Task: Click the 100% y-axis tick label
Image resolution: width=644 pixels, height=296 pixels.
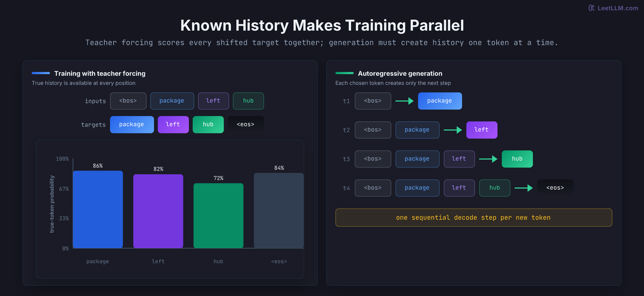Action: 62,159
